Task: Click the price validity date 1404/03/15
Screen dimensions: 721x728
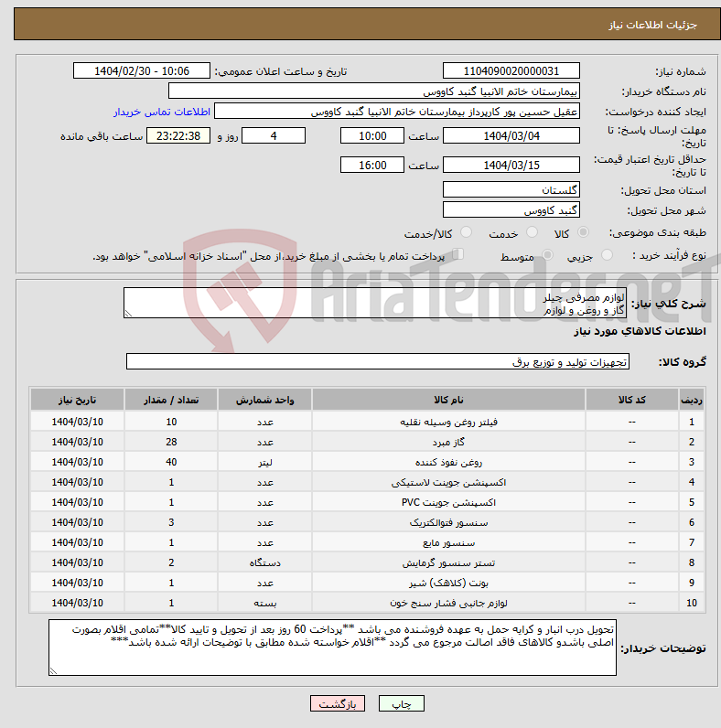Action: [x=511, y=165]
